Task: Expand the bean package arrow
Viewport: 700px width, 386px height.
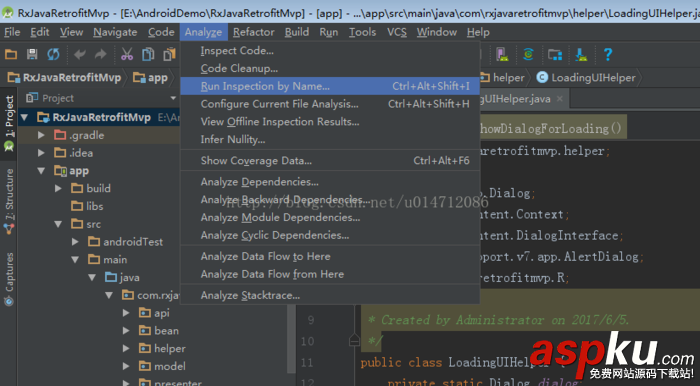Action: point(126,331)
